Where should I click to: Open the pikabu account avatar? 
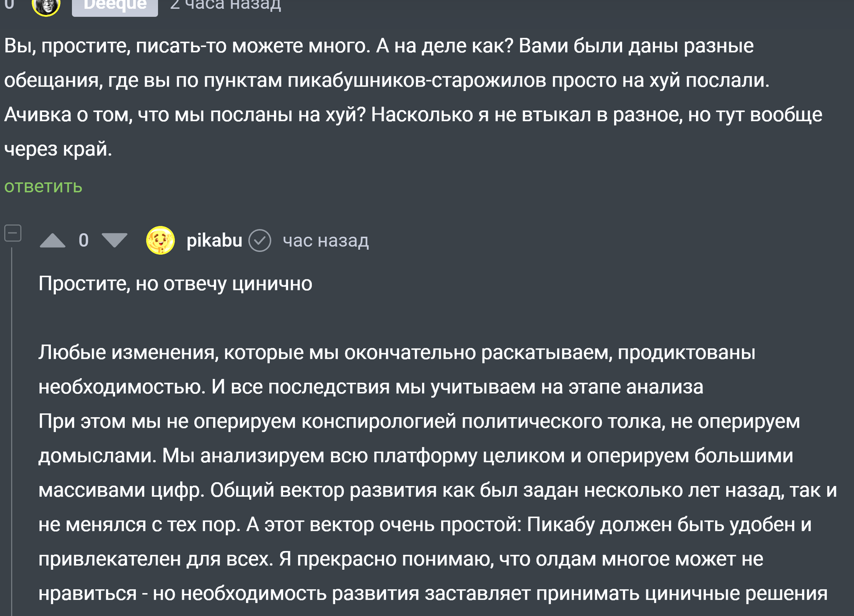[x=160, y=240]
